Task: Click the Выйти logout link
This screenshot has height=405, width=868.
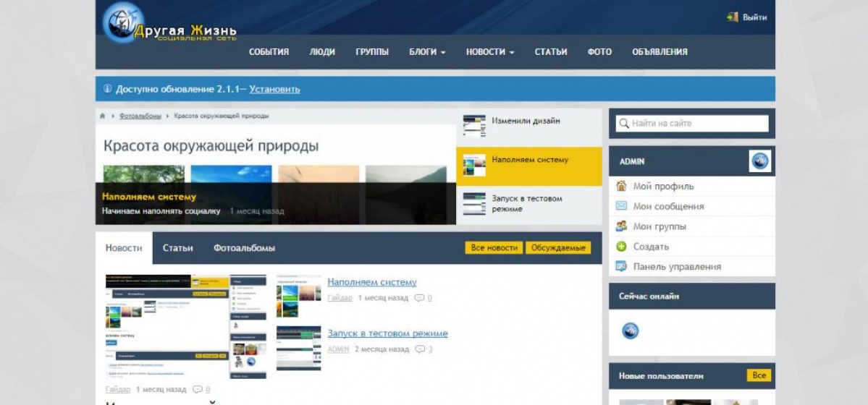Action: click(x=754, y=17)
